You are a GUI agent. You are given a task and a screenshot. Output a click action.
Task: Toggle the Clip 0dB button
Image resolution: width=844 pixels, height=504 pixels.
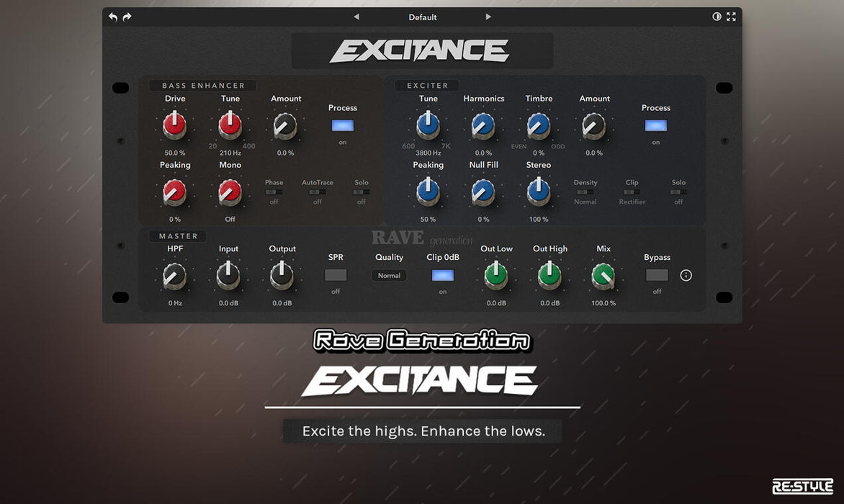point(442,275)
